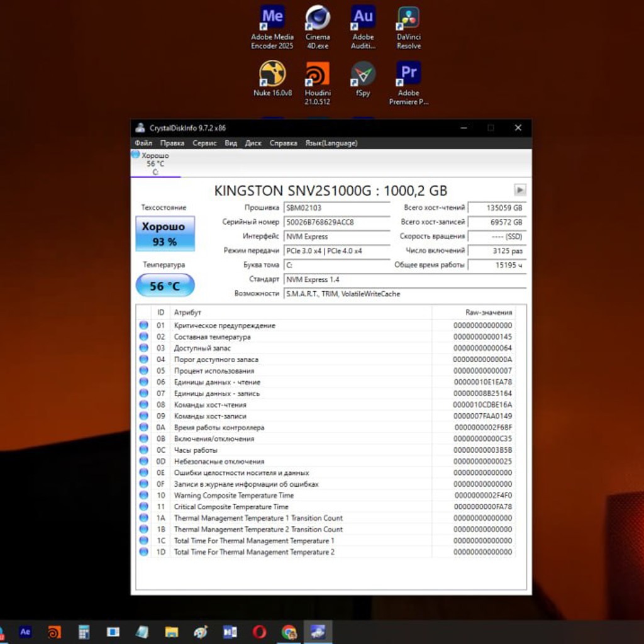This screenshot has height=644, width=644.
Task: Open the Правка menu
Action: click(172, 143)
